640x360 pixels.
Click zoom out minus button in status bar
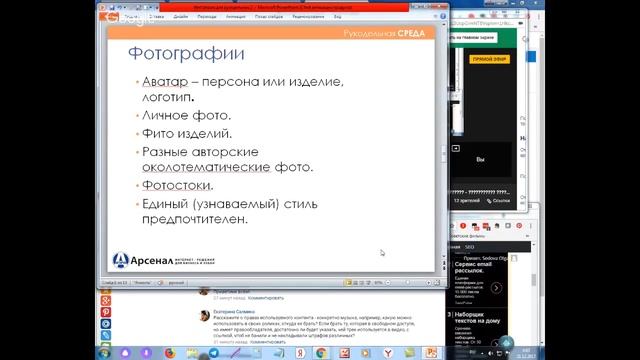tap(388, 282)
